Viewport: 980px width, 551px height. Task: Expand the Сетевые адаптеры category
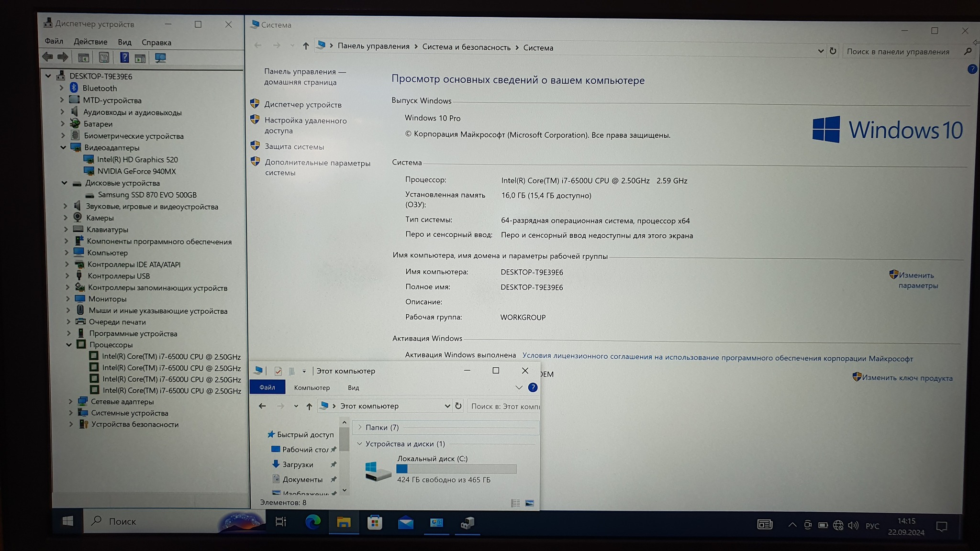click(x=70, y=401)
